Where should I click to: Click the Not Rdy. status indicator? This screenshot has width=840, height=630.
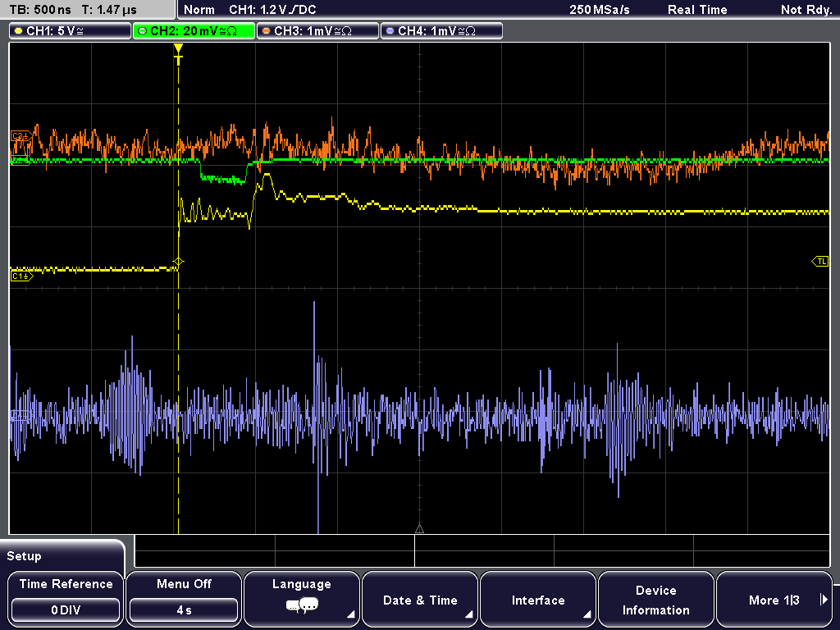pos(806,10)
